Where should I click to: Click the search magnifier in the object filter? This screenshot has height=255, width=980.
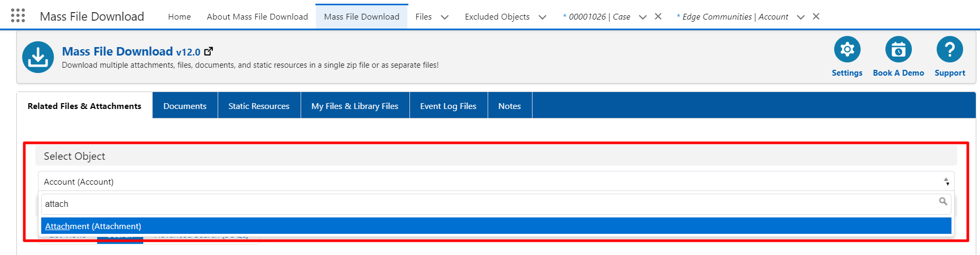[943, 202]
